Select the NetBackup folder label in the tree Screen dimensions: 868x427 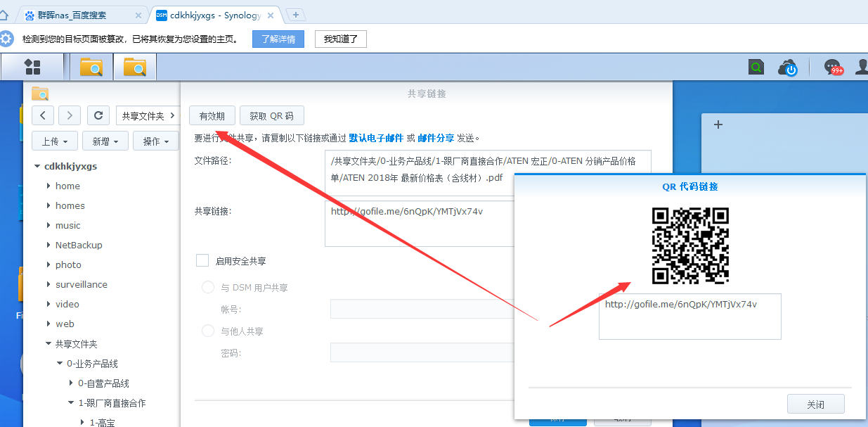click(x=79, y=245)
